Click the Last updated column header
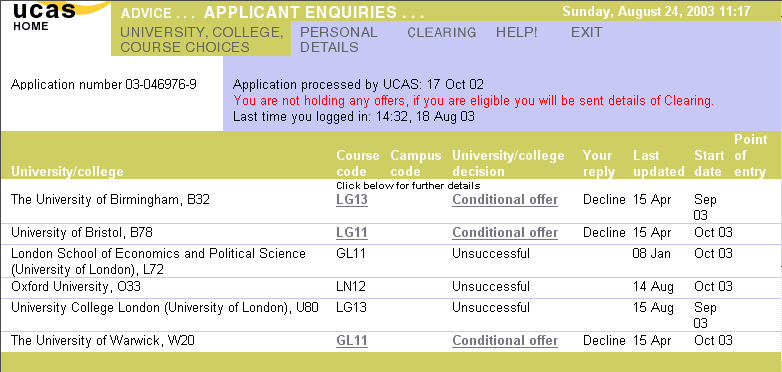 click(x=658, y=164)
